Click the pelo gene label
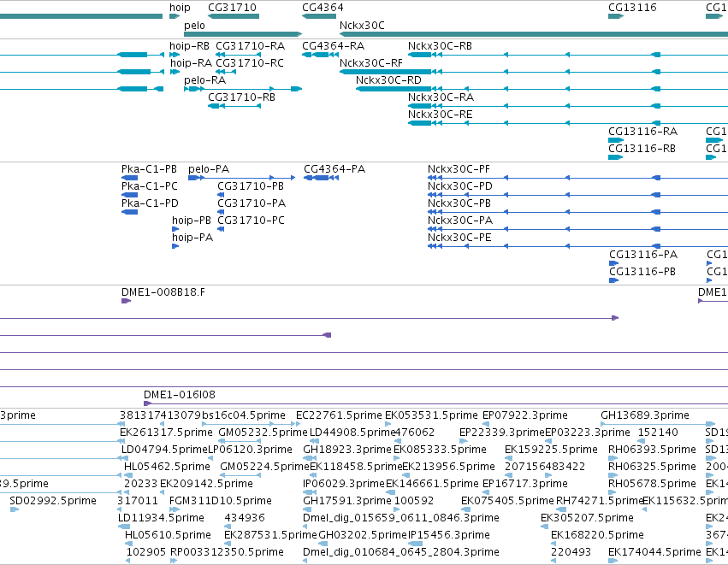Image resolution: width=728 pixels, height=565 pixels. (x=194, y=26)
